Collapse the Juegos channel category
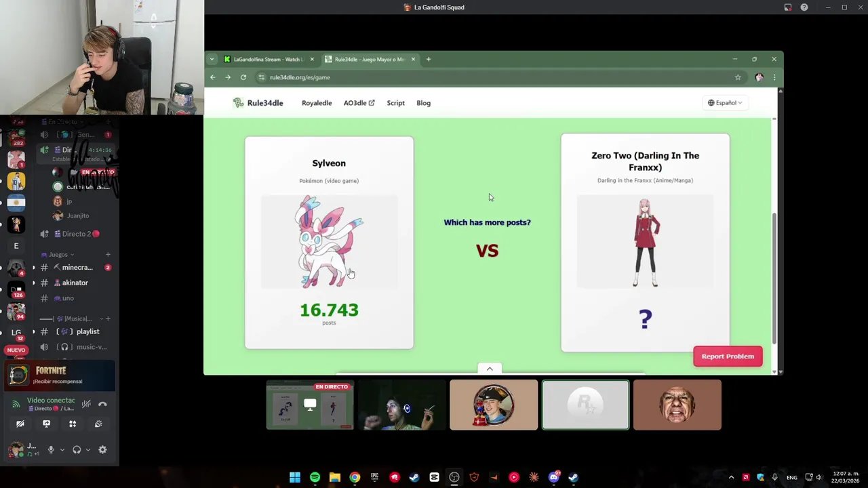Viewport: 868px width, 488px height. (x=58, y=254)
